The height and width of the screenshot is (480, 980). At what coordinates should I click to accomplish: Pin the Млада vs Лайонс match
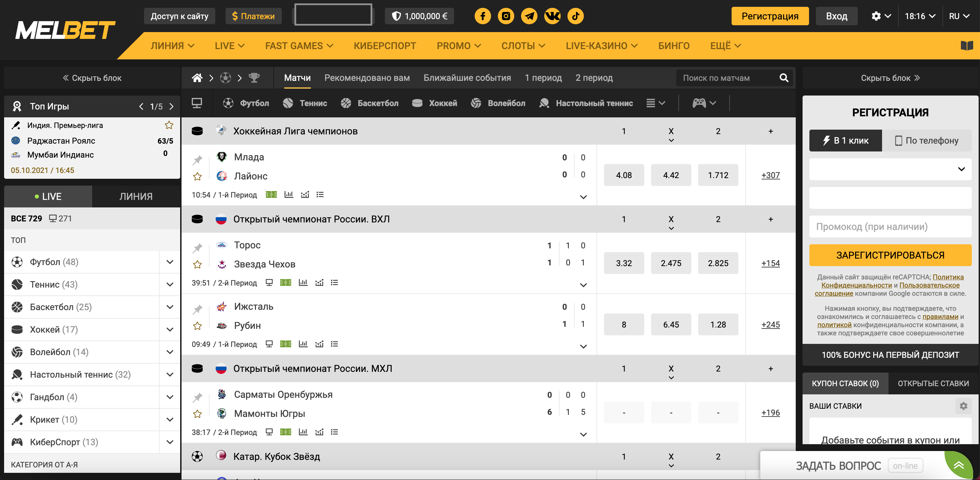197,160
